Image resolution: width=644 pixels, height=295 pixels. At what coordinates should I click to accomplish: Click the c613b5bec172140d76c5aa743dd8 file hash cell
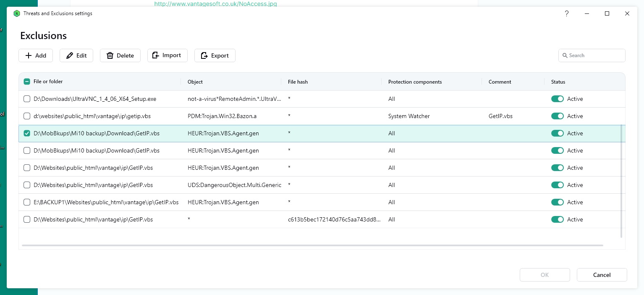coord(334,219)
